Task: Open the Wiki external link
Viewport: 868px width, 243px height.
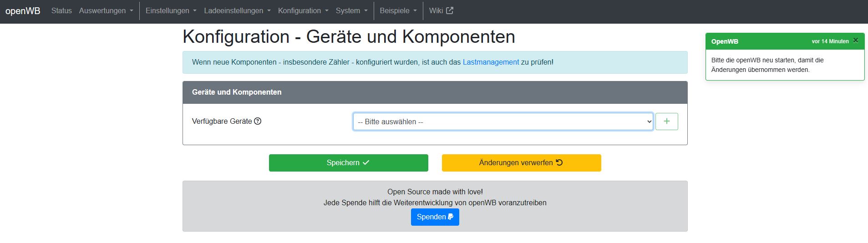Action: click(x=441, y=10)
